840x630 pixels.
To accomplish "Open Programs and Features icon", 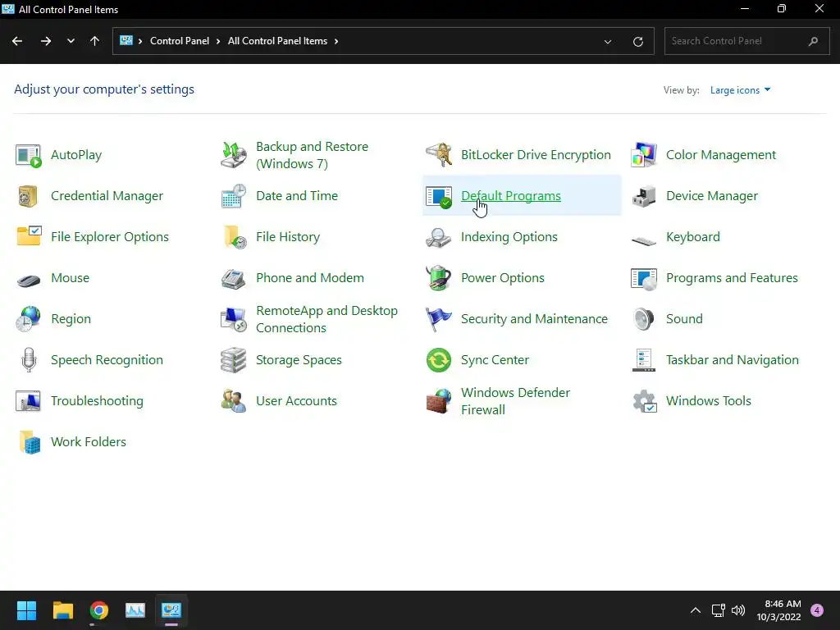I will click(x=644, y=279).
